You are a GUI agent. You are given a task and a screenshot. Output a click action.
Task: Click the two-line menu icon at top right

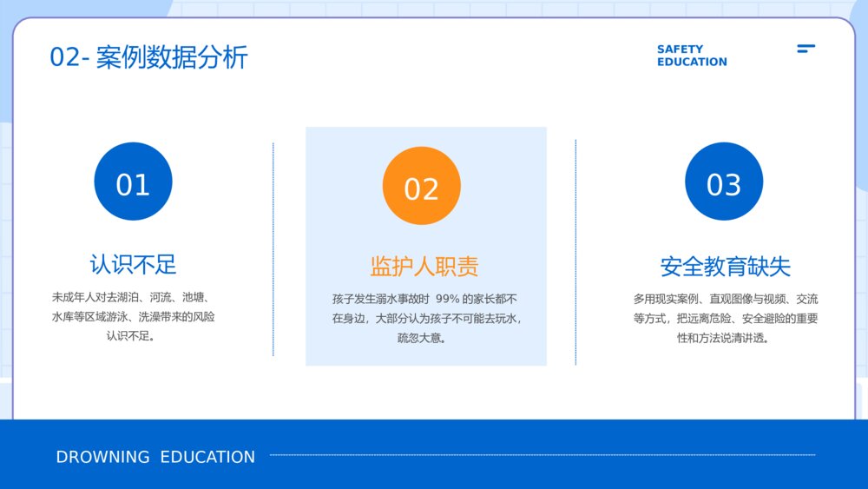806,49
